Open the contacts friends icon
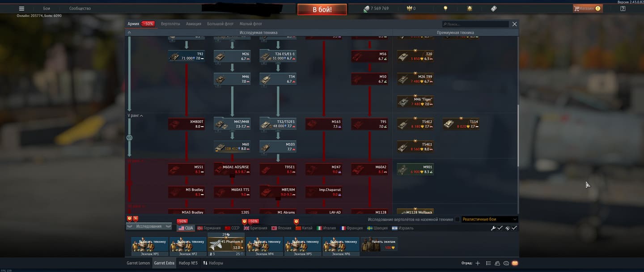Viewport: 644px width, 272px height. (x=497, y=263)
